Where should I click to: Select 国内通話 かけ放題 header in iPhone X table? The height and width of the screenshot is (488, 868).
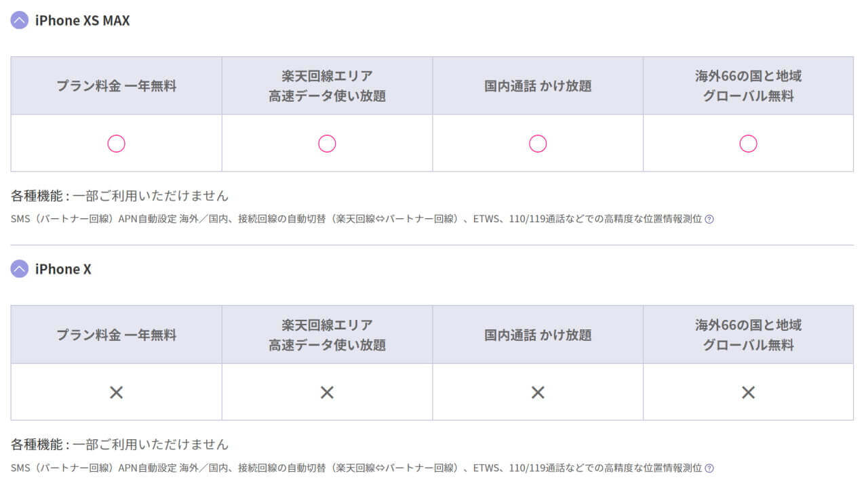click(538, 335)
